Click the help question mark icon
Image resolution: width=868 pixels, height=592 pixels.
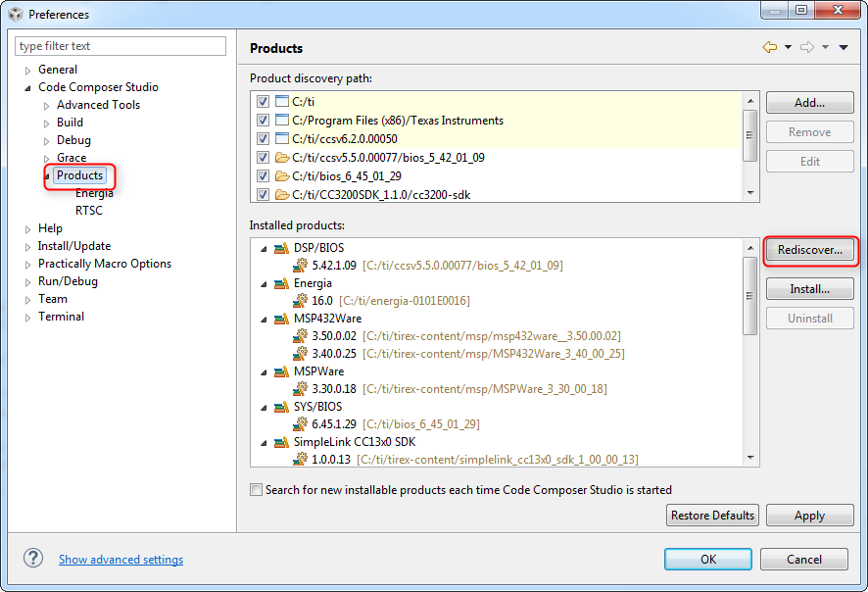[33, 559]
